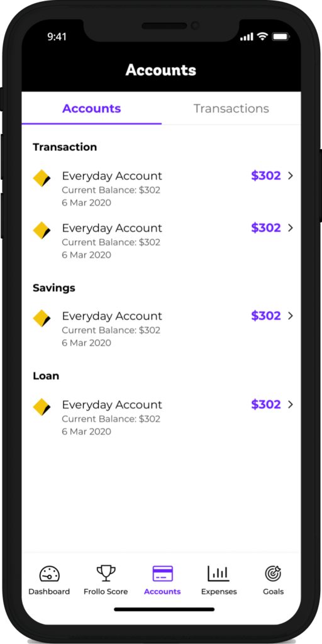The image size is (322, 644).
Task: Click the bank logo of Loan account
Action: pyautogui.click(x=42, y=407)
